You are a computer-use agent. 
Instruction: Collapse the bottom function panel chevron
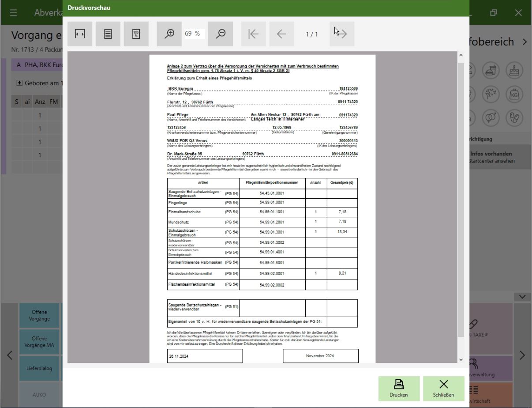(x=522, y=297)
